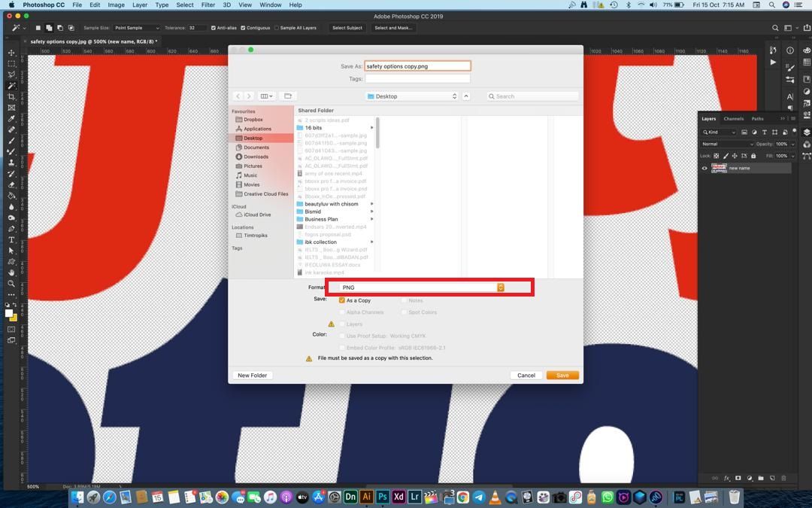Select the Crop tool
The image size is (812, 508).
11,96
